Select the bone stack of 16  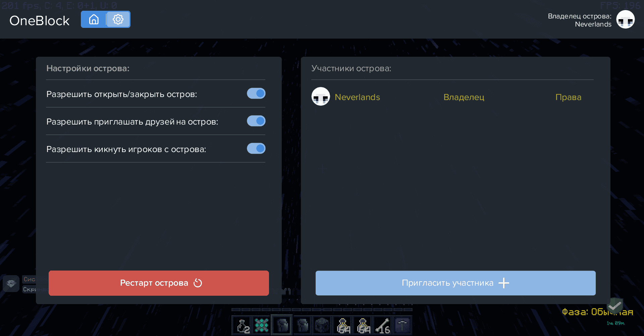[x=383, y=326]
